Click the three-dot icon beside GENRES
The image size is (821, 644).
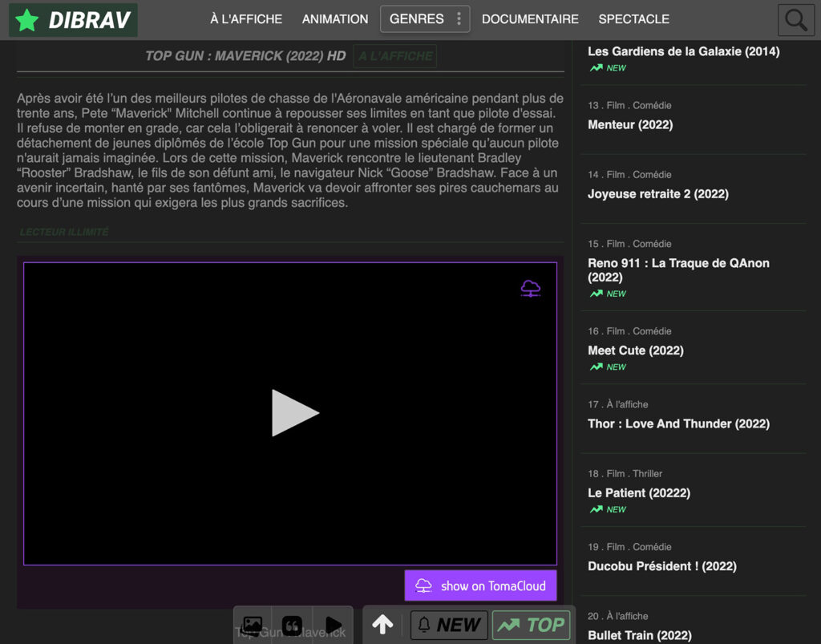tap(459, 19)
